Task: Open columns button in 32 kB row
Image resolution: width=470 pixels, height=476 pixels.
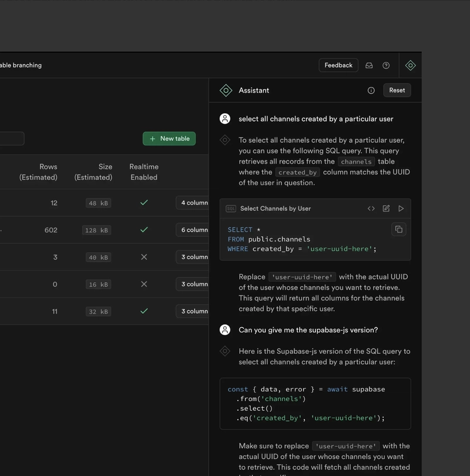Action: 192,311
